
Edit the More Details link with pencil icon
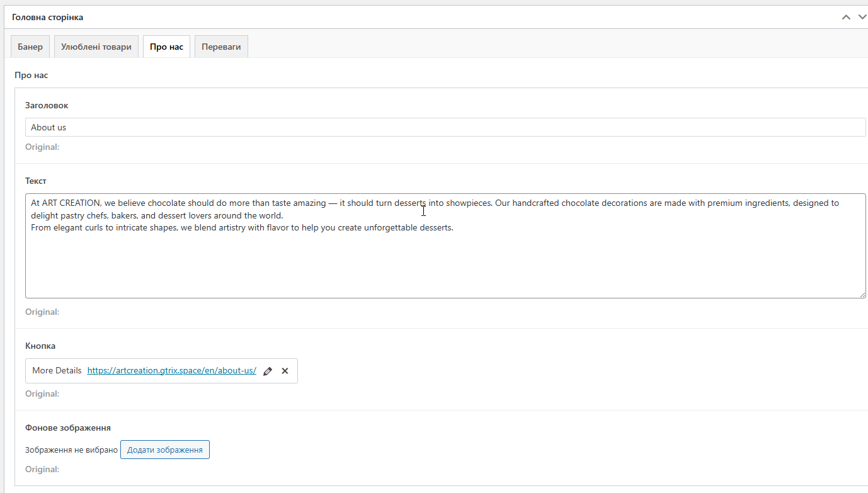268,371
